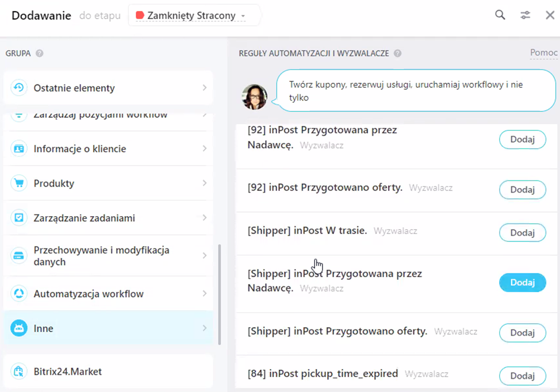Viewport: 560px width, 392px height.
Task: Open the filter settings sliders icon
Action: [x=525, y=15]
